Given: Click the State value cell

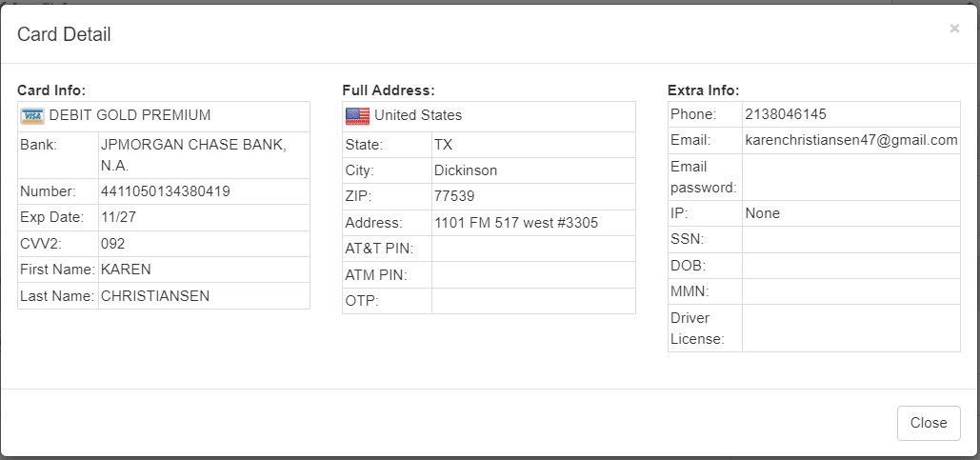Looking at the screenshot, I should pyautogui.click(x=532, y=145).
